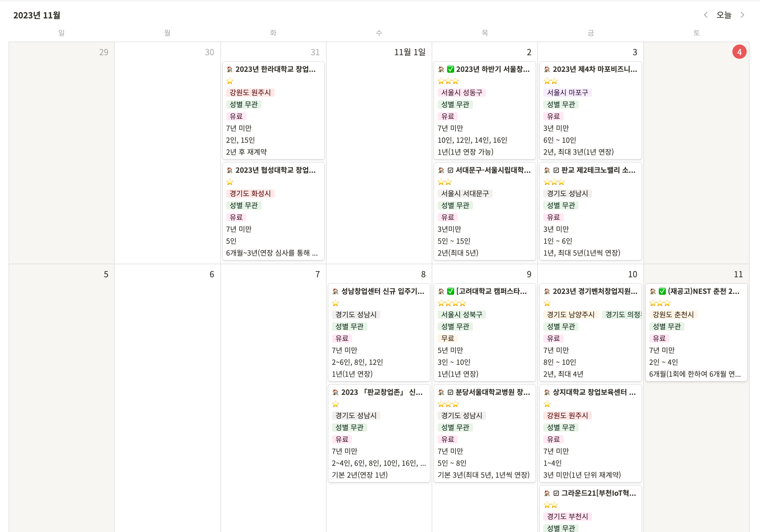
Task: Click the house icon on 마포비즈니 card
Action: point(547,69)
